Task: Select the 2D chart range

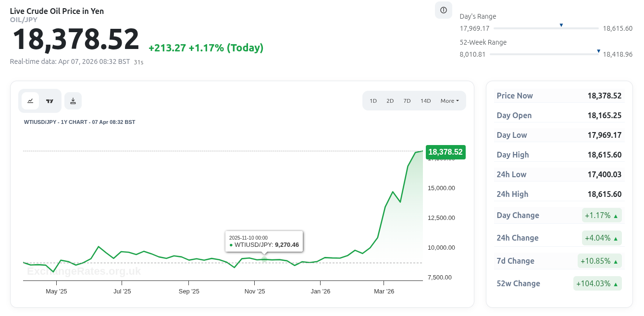Action: click(x=390, y=101)
